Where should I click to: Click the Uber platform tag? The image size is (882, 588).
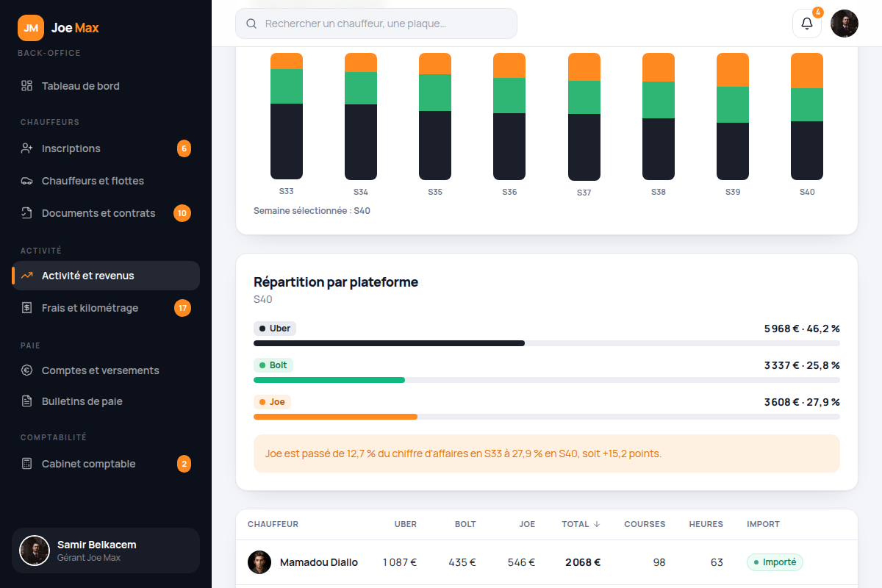tap(275, 329)
